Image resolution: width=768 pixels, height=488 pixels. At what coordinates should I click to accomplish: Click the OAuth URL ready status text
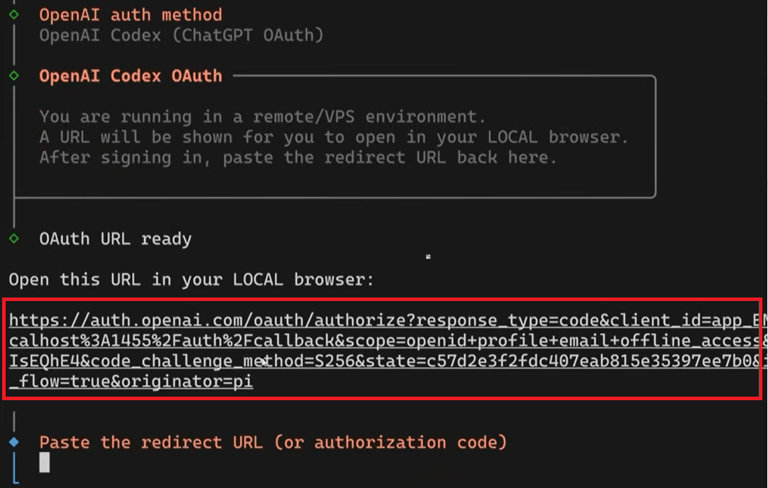115,239
